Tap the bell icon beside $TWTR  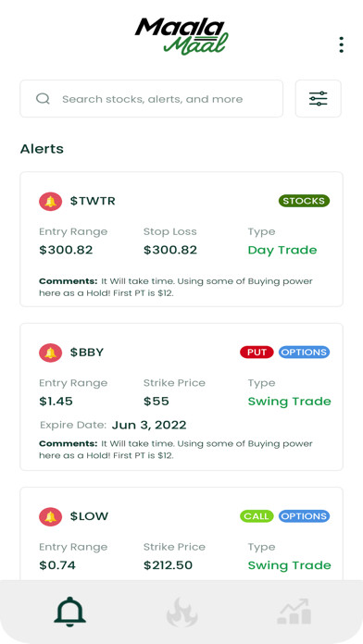coord(51,202)
